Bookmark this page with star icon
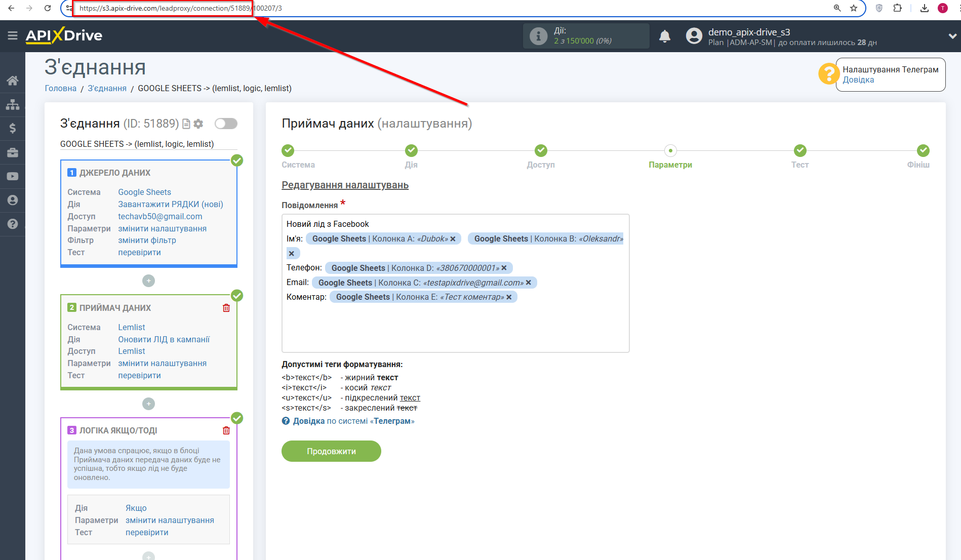 [x=854, y=8]
